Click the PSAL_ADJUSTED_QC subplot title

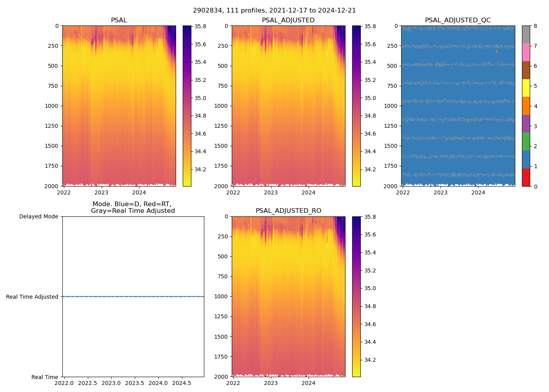click(x=458, y=20)
